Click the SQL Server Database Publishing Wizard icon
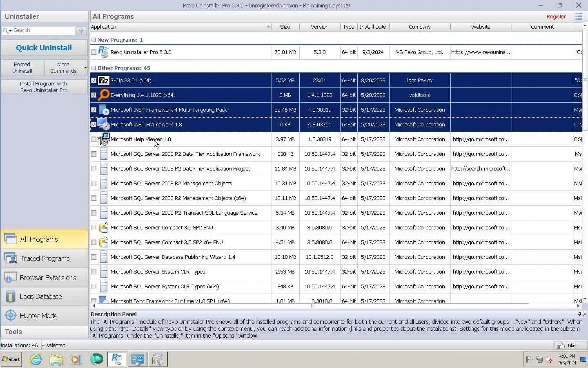This screenshot has height=368, width=588. 104,257
